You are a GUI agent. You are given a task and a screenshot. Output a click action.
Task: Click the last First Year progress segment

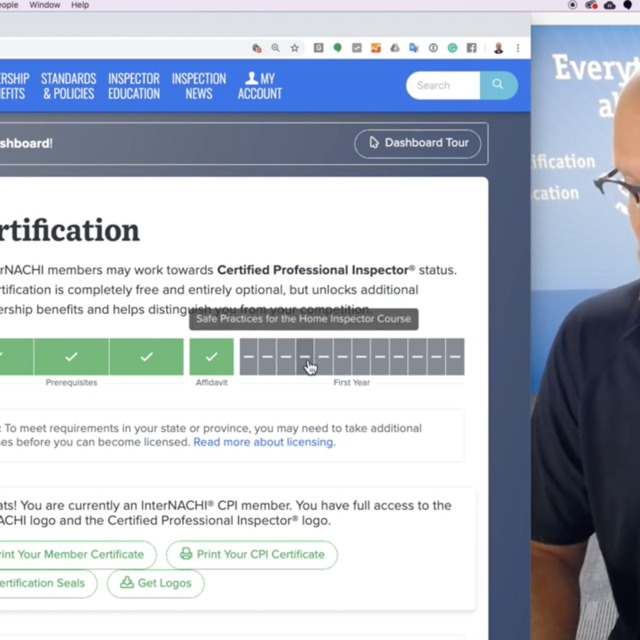[455, 357]
